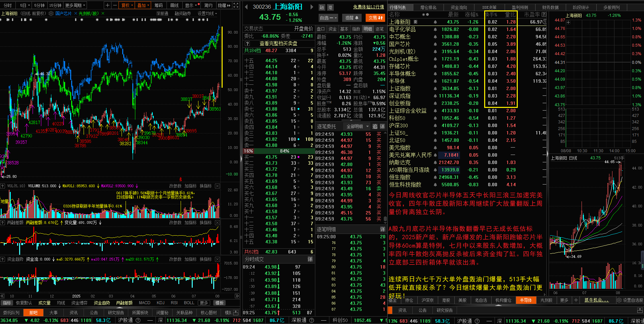Open 更多 indicators list
The width and height of the screenshot is (644, 324).
coord(204,303)
